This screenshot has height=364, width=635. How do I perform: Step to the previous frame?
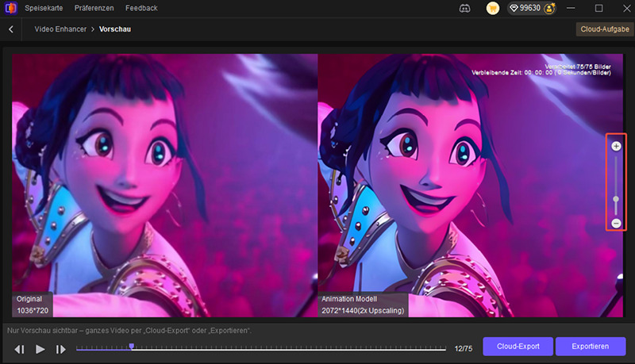point(20,349)
